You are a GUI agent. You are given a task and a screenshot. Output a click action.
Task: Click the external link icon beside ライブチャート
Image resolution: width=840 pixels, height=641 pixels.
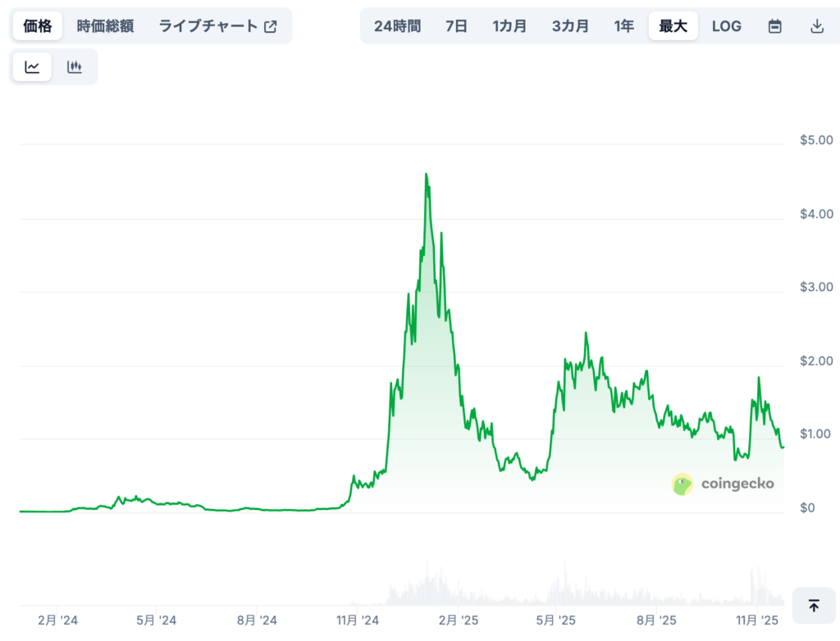pos(271,25)
